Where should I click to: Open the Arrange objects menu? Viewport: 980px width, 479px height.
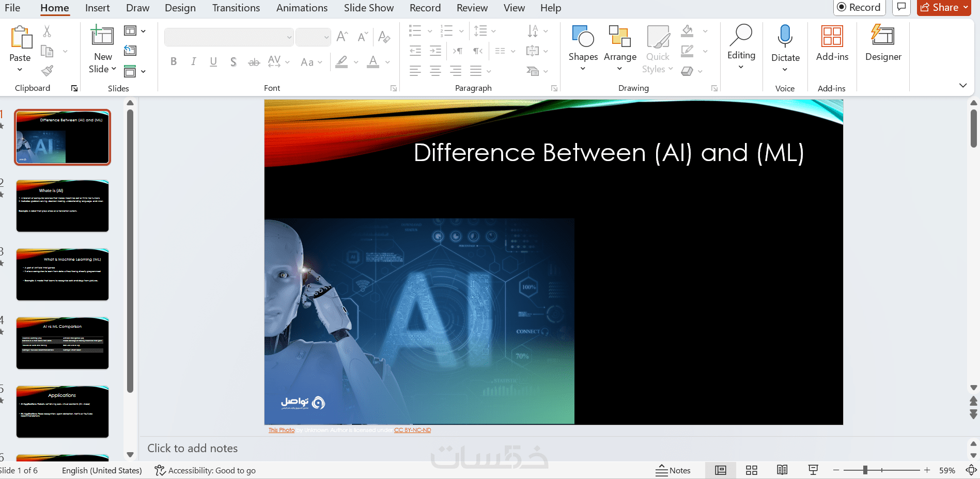coord(620,49)
